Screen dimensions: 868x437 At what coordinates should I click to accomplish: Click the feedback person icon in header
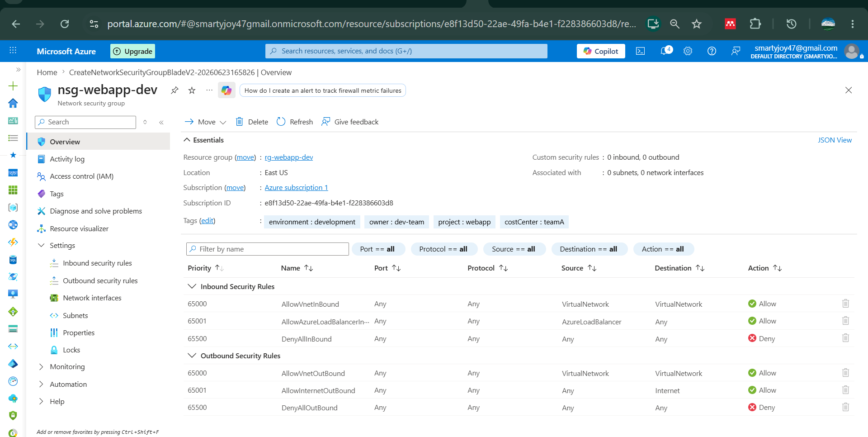[736, 51]
